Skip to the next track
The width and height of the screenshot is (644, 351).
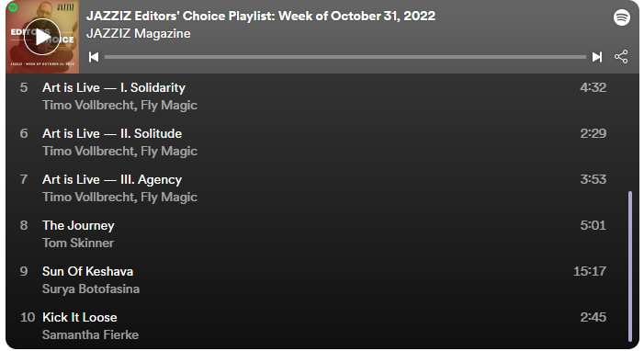point(597,57)
